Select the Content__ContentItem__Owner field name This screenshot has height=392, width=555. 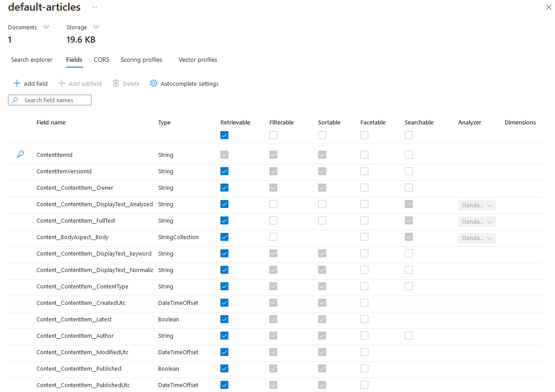[x=75, y=188]
